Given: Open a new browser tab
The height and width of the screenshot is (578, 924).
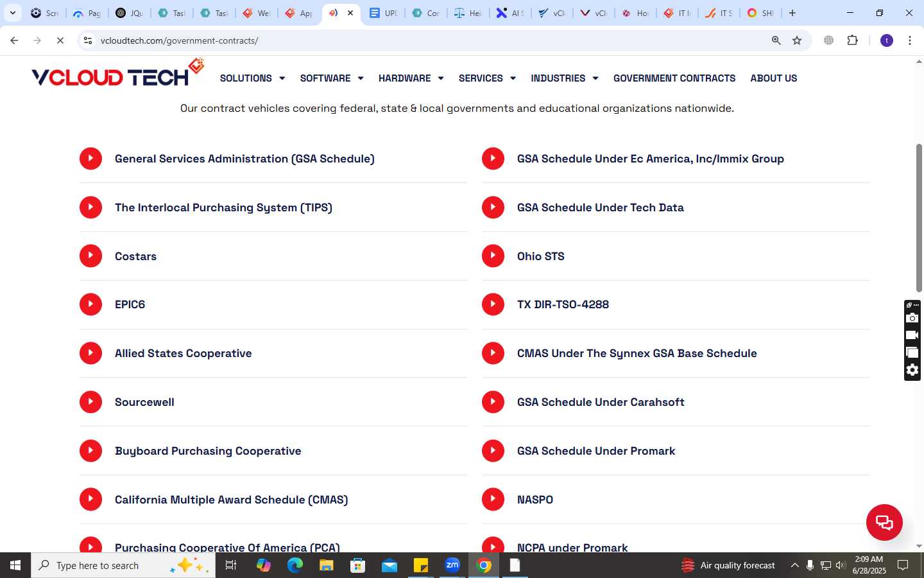Looking at the screenshot, I should tap(792, 13).
